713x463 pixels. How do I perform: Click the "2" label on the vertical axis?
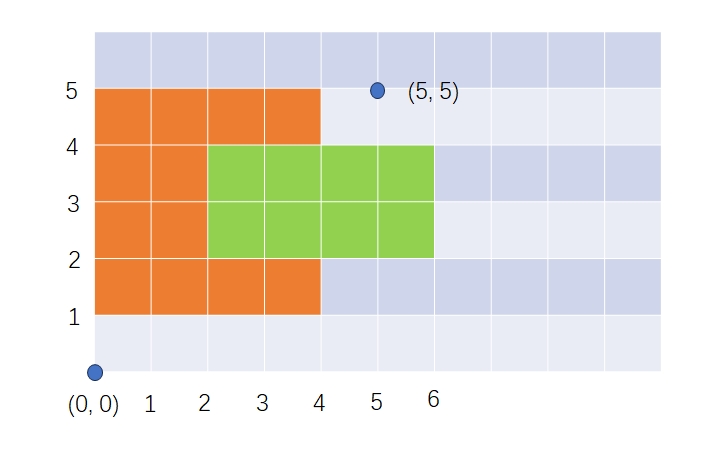[72, 261]
